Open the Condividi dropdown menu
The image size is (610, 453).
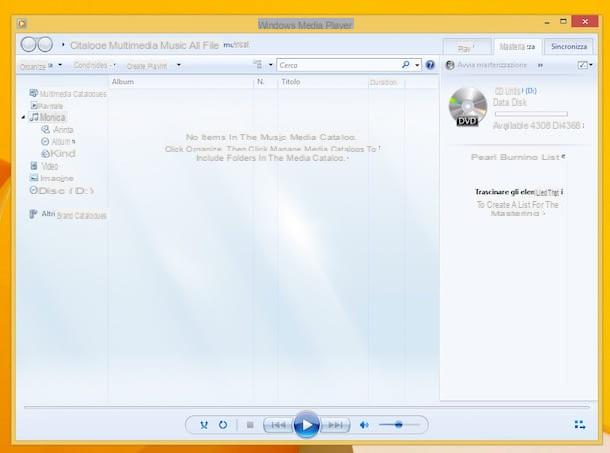95,65
